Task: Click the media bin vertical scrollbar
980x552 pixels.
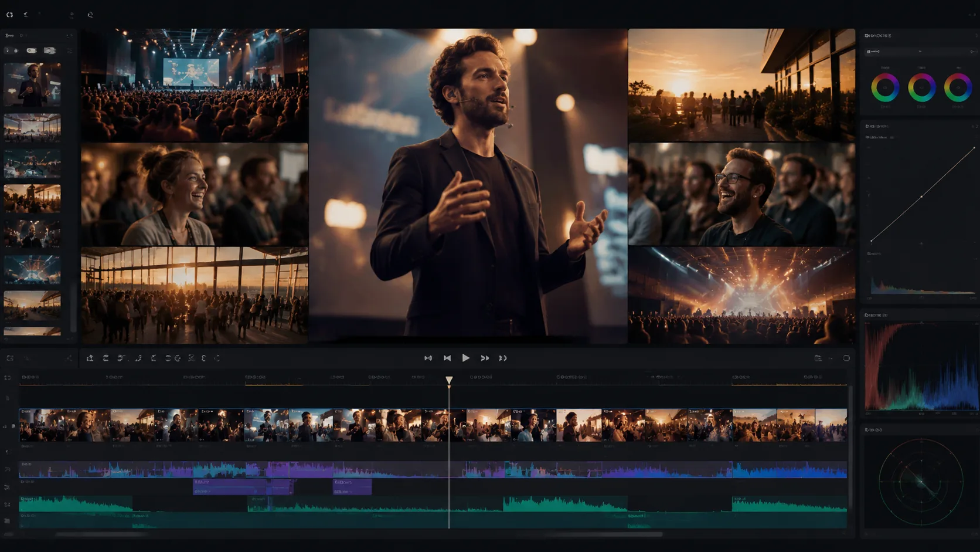Action: (73, 308)
